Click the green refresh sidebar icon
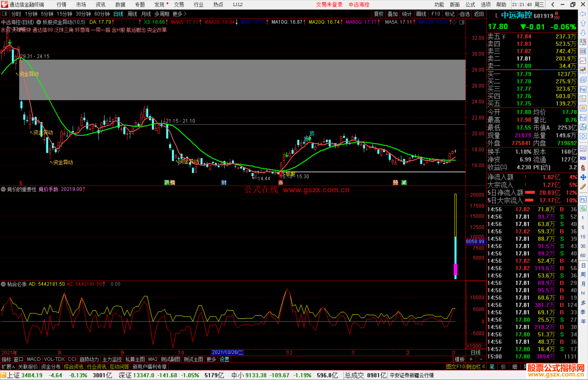Image resolution: width=588 pixels, height=380 pixels. [x=583, y=209]
